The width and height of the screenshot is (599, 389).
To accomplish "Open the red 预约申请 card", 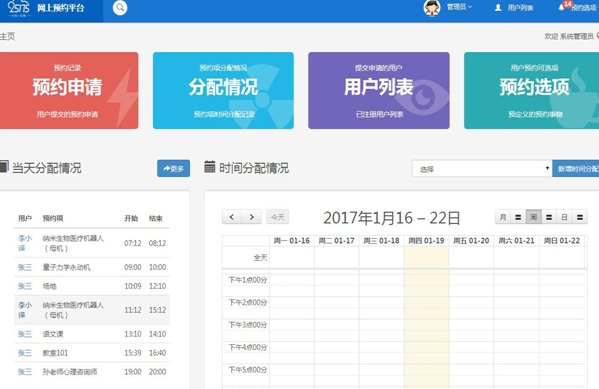I will [x=69, y=91].
